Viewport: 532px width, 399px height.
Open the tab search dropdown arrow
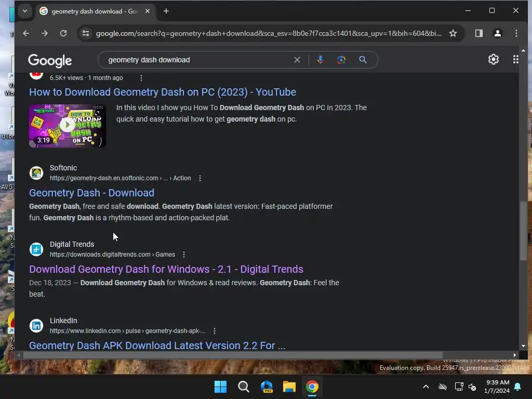pos(25,11)
